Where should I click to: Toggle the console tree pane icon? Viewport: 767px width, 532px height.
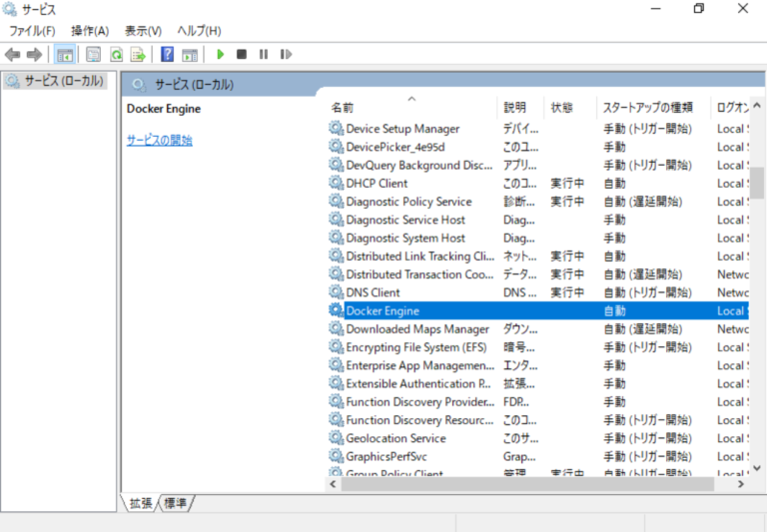click(x=65, y=54)
